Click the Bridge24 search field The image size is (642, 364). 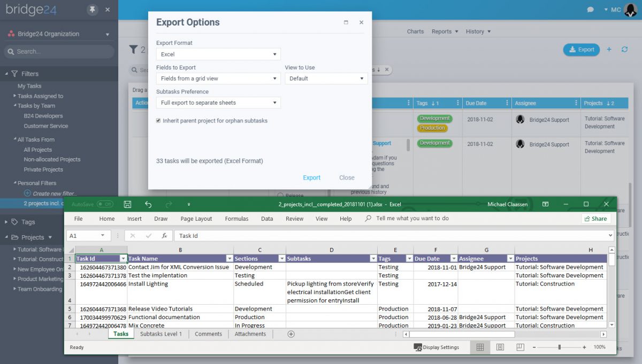click(59, 51)
